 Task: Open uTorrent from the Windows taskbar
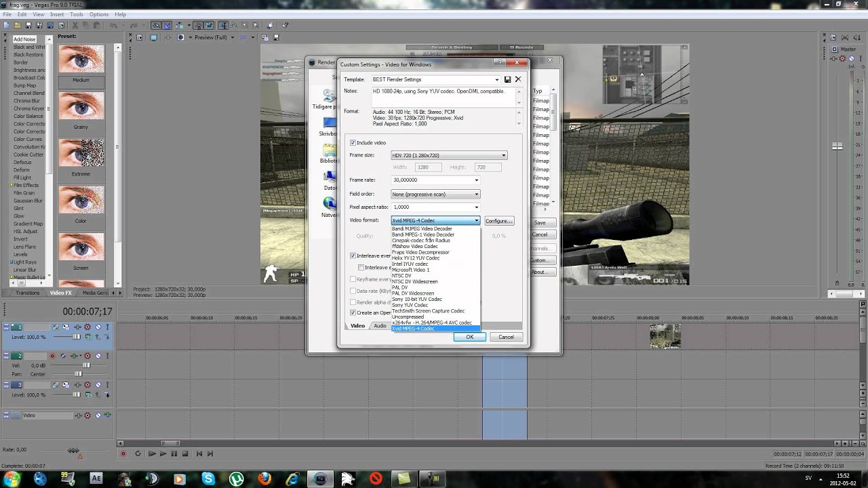click(237, 479)
